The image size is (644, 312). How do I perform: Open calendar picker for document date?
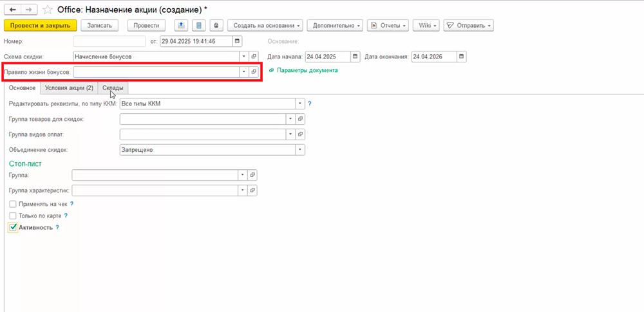pos(238,41)
